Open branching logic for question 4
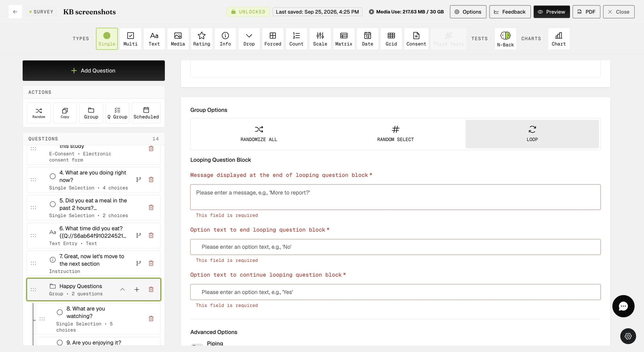The image size is (644, 352). click(138, 179)
